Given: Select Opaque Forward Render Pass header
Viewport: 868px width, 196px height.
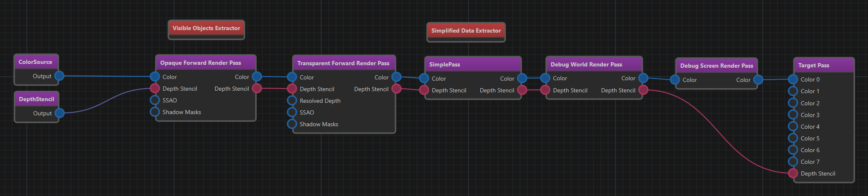Looking at the screenshot, I should [x=206, y=63].
